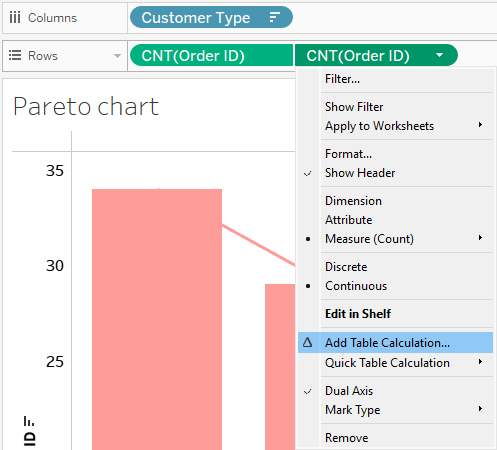Toggle the Dual Axis option
This screenshot has height=450, width=497.
[349, 391]
